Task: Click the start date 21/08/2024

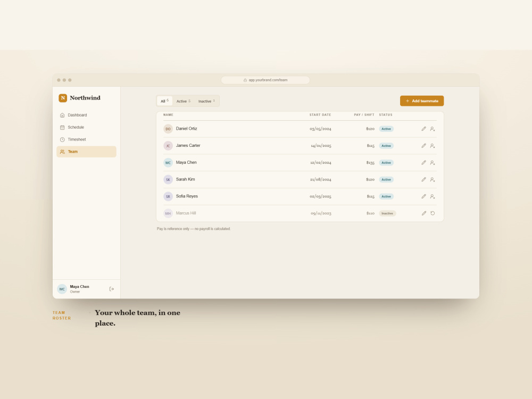Action: click(x=321, y=179)
